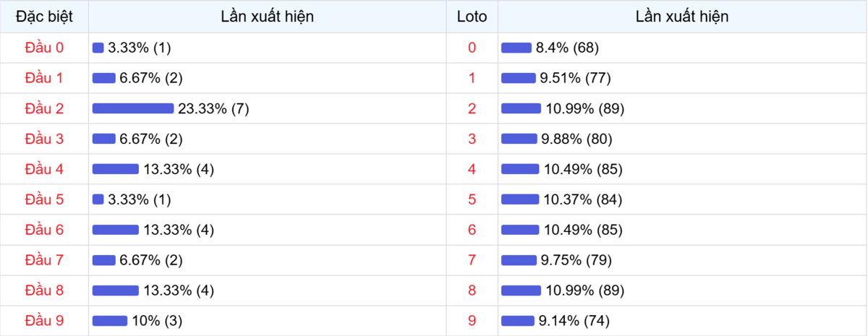This screenshot has width=868, height=336.
Task: Select Loto number 3 label
Action: tap(472, 139)
